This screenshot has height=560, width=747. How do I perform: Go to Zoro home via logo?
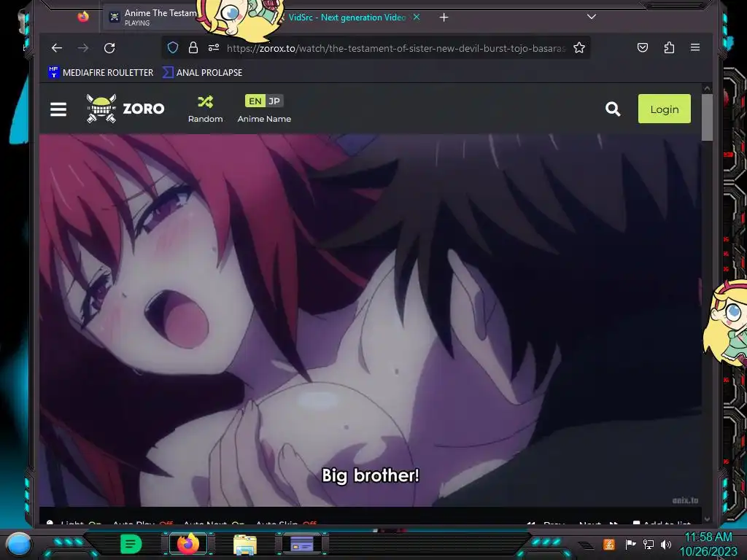(x=125, y=109)
